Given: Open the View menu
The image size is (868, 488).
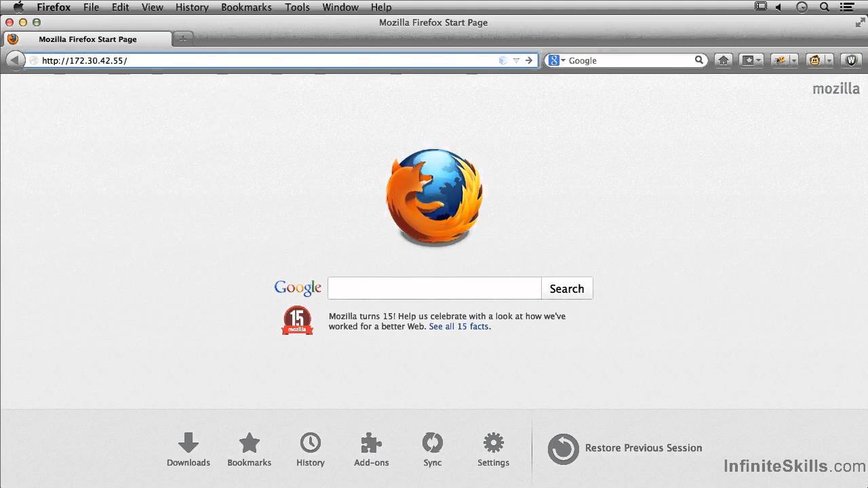Looking at the screenshot, I should click(153, 7).
